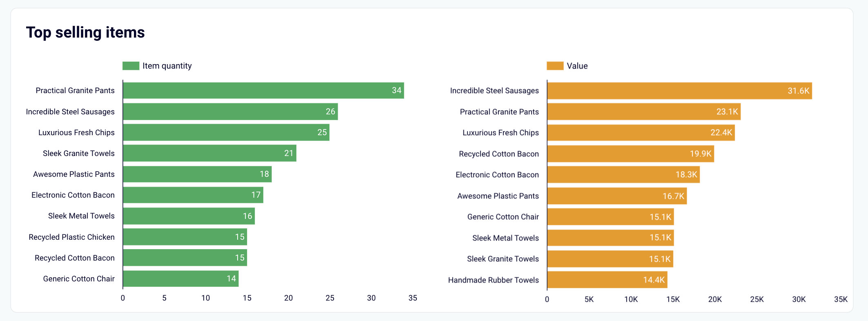868x321 pixels.
Task: Click the Top selling items heading
Action: [x=85, y=32]
